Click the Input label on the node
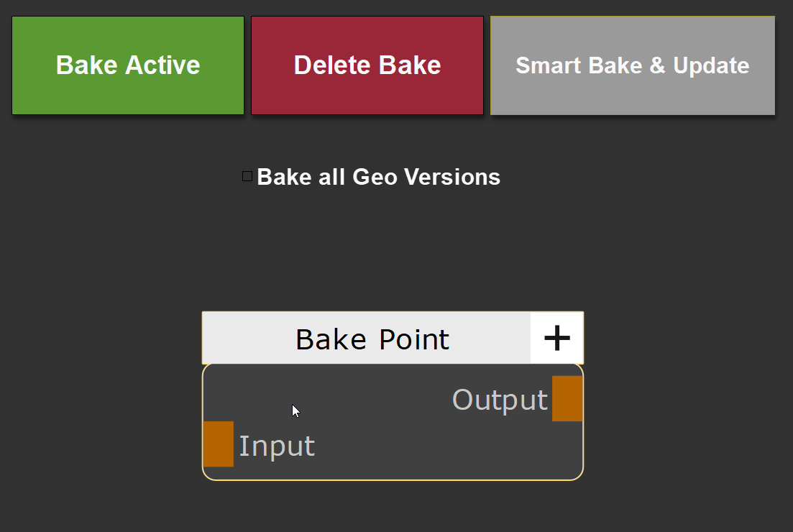 [x=277, y=446]
